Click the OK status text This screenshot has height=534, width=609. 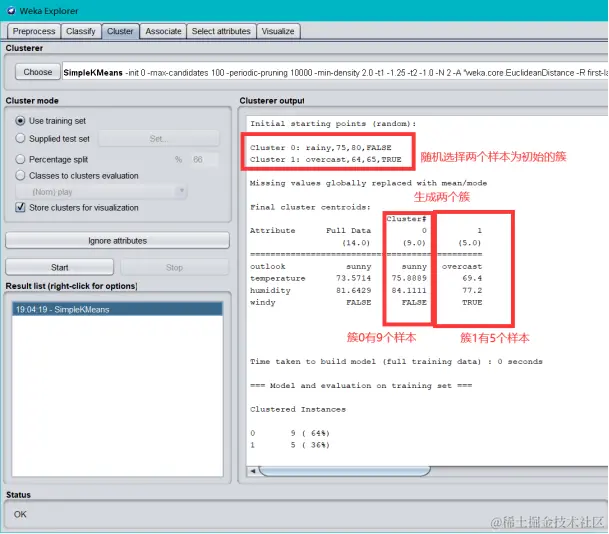coord(20,514)
